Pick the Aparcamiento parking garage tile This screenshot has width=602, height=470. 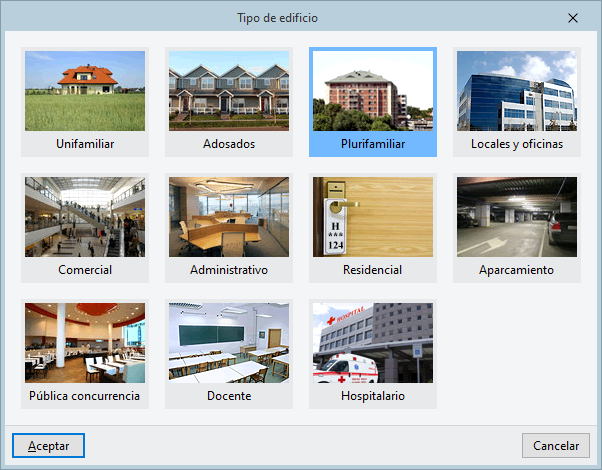[517, 228]
